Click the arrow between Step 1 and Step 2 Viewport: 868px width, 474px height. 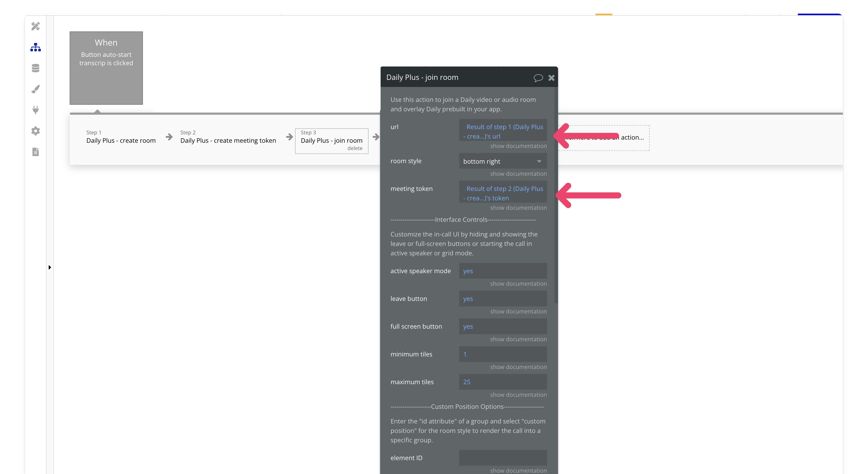(x=169, y=137)
